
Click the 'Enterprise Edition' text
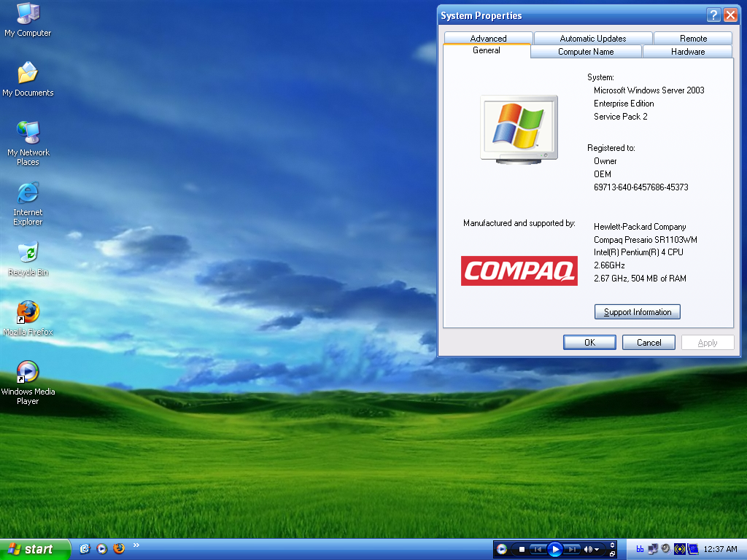624,104
